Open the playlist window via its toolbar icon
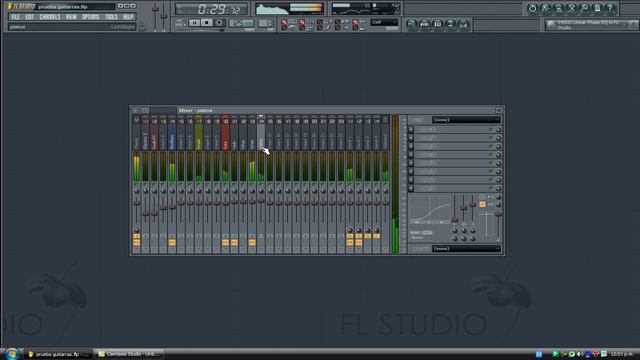Image resolution: width=640 pixels, height=360 pixels. click(x=412, y=24)
